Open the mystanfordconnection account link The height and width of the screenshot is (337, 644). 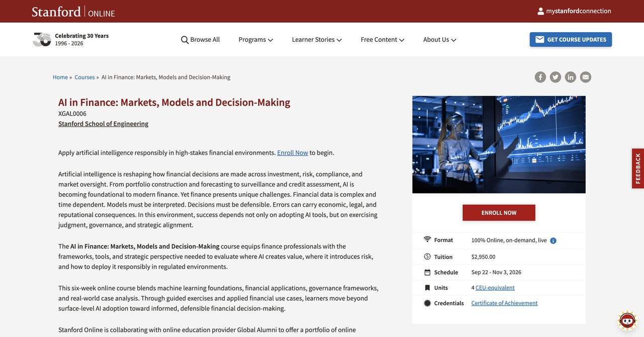(574, 11)
